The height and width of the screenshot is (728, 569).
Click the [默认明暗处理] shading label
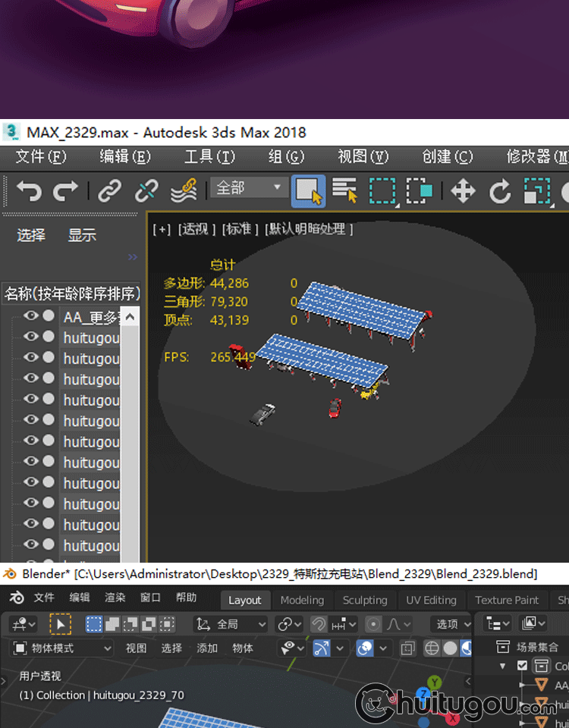click(x=309, y=229)
